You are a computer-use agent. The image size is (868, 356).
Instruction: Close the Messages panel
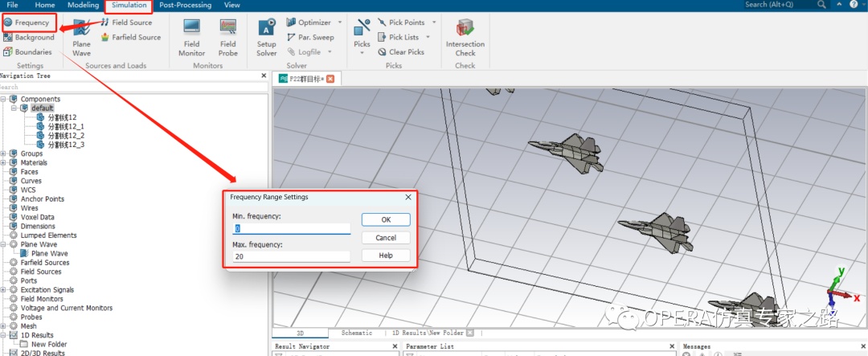(x=864, y=346)
